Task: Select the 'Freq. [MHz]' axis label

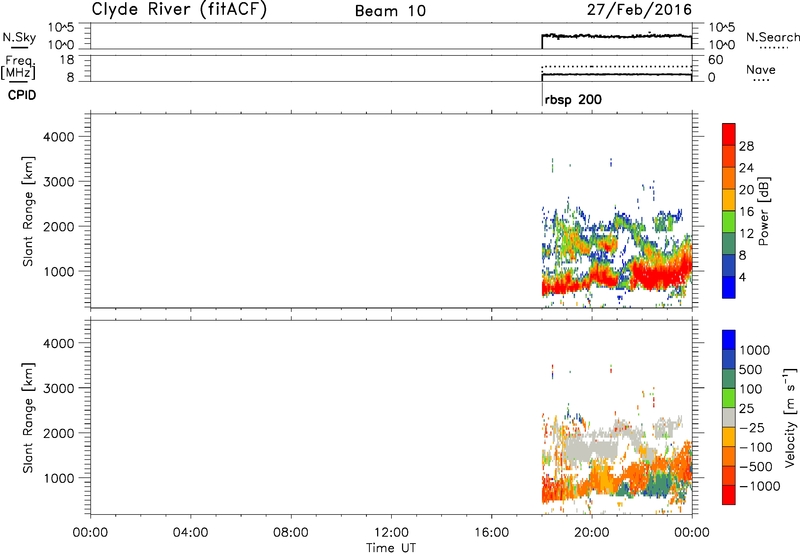Action: (x=19, y=68)
